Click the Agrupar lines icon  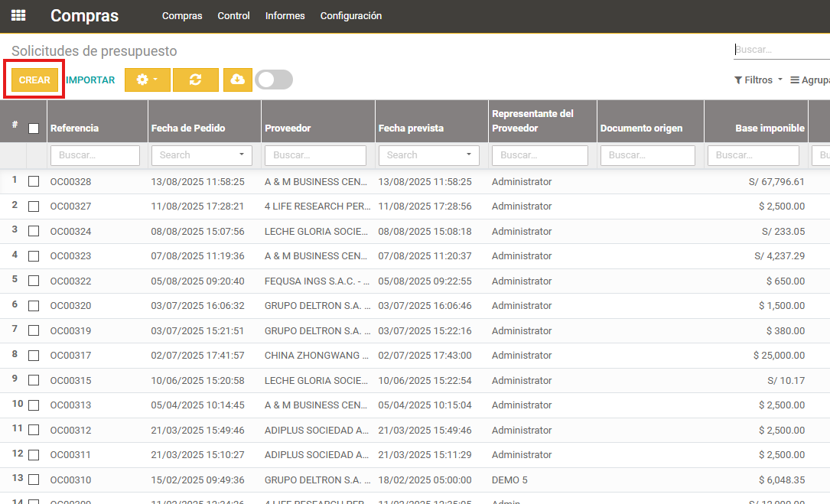[x=795, y=80]
